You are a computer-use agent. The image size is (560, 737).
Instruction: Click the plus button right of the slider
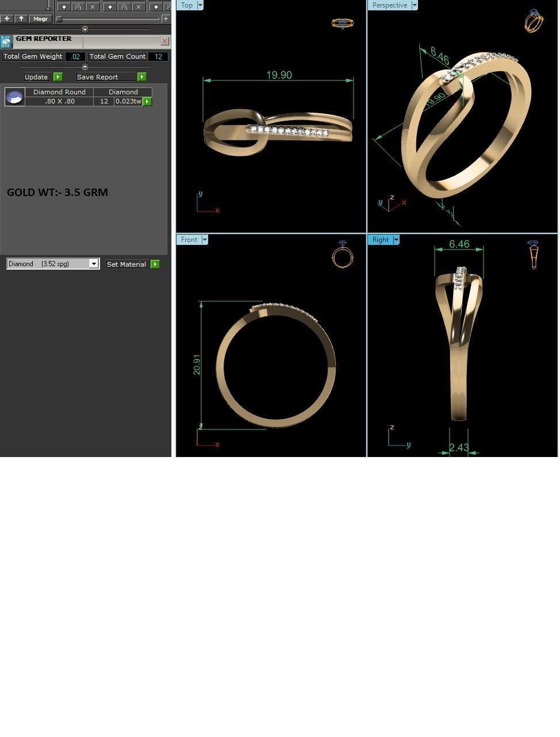[x=166, y=19]
